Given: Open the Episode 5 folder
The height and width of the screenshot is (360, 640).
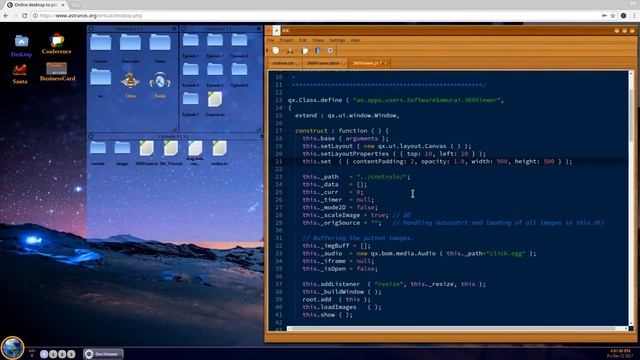Looking at the screenshot, I should tap(215, 70).
